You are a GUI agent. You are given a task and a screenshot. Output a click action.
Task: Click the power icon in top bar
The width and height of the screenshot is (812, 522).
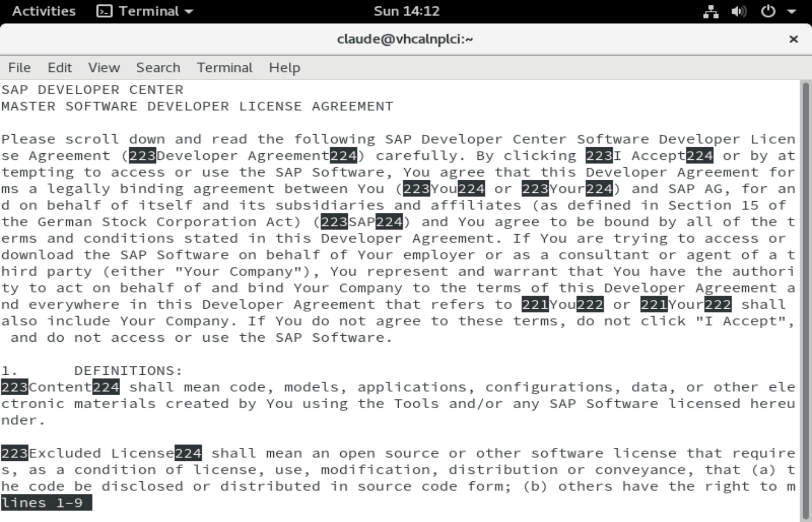coord(767,11)
